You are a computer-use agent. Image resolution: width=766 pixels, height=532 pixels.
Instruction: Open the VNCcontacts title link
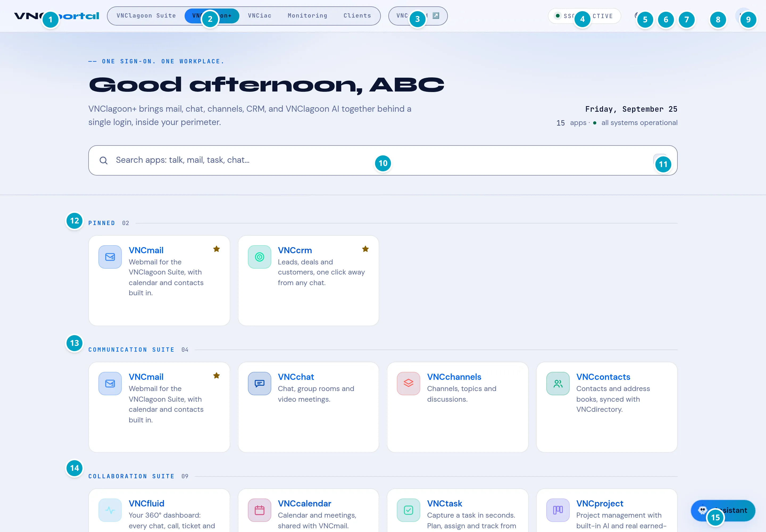tap(603, 377)
